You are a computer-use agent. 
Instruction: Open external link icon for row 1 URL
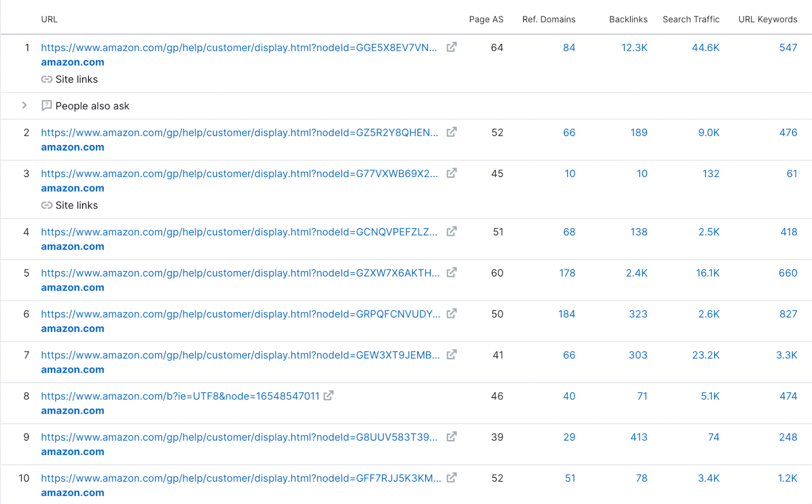click(451, 47)
